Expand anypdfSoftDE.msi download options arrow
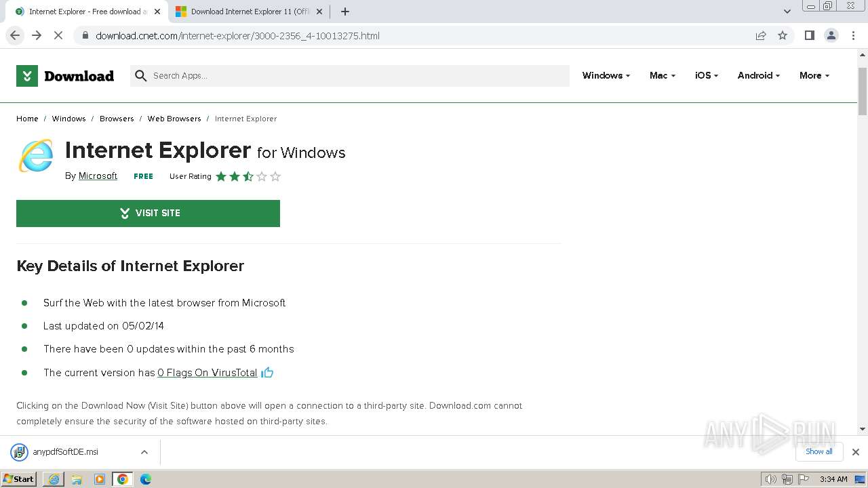 coord(144,452)
